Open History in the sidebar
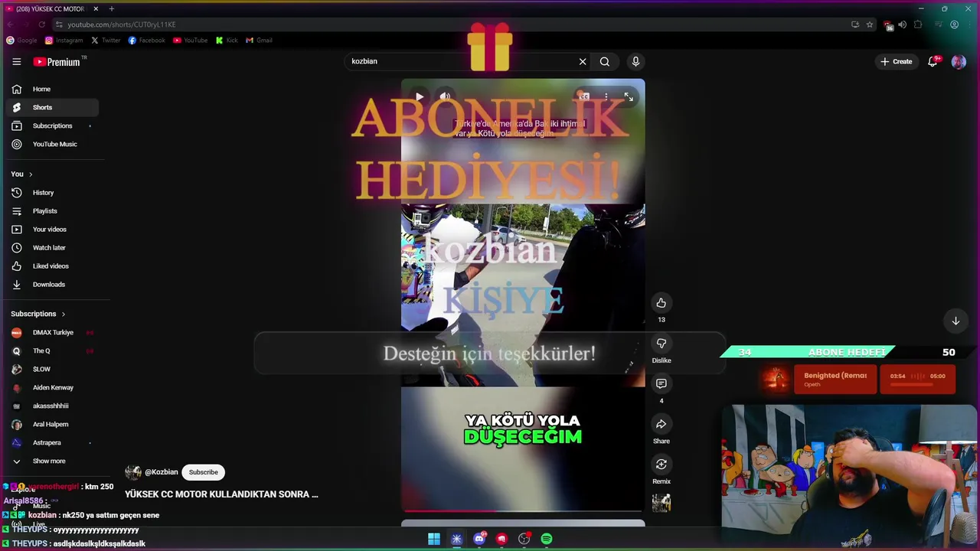980x551 pixels. click(x=51, y=193)
